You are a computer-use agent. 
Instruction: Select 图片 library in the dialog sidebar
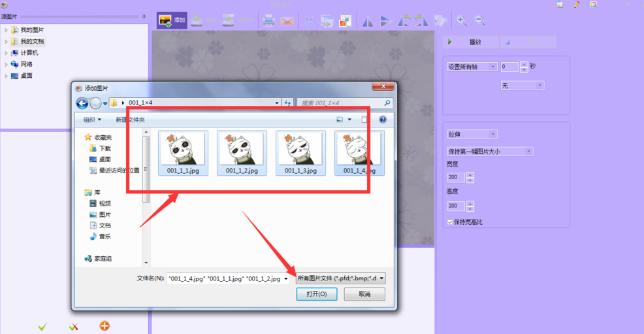100,214
